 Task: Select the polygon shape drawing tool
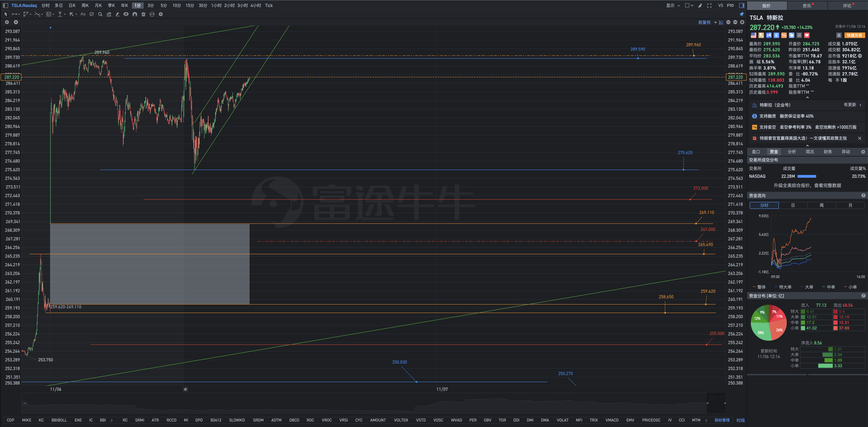click(x=26, y=14)
